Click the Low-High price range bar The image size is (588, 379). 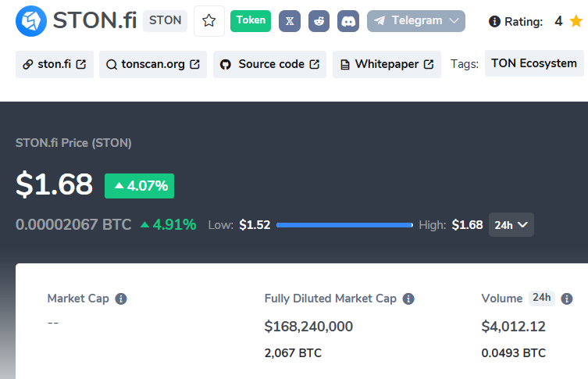point(344,225)
